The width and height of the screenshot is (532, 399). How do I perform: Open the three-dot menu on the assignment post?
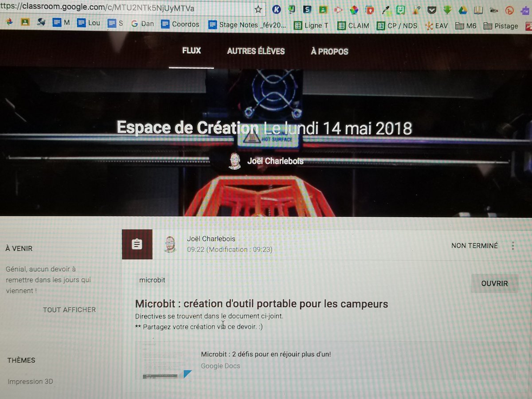pyautogui.click(x=513, y=246)
